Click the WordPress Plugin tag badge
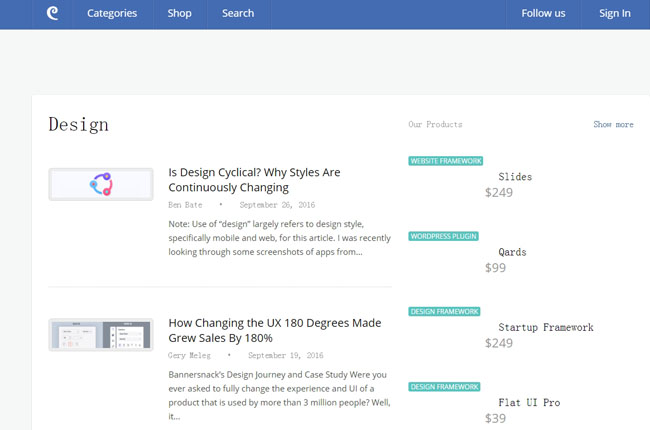The height and width of the screenshot is (430, 650). (x=443, y=236)
